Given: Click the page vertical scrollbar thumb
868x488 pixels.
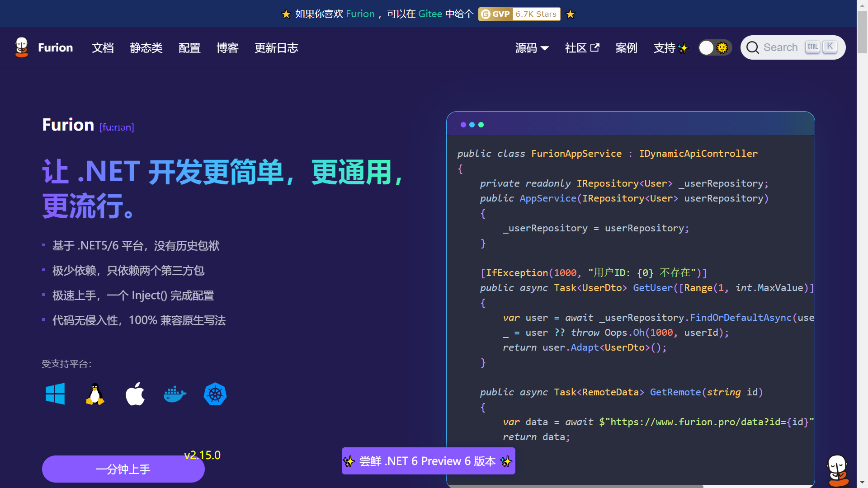Looking at the screenshot, I should pos(862,32).
